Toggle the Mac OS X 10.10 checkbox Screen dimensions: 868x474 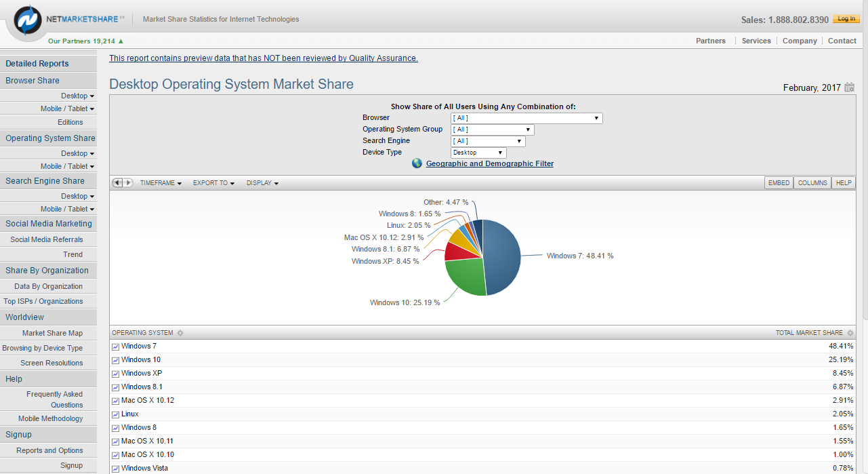(x=115, y=455)
